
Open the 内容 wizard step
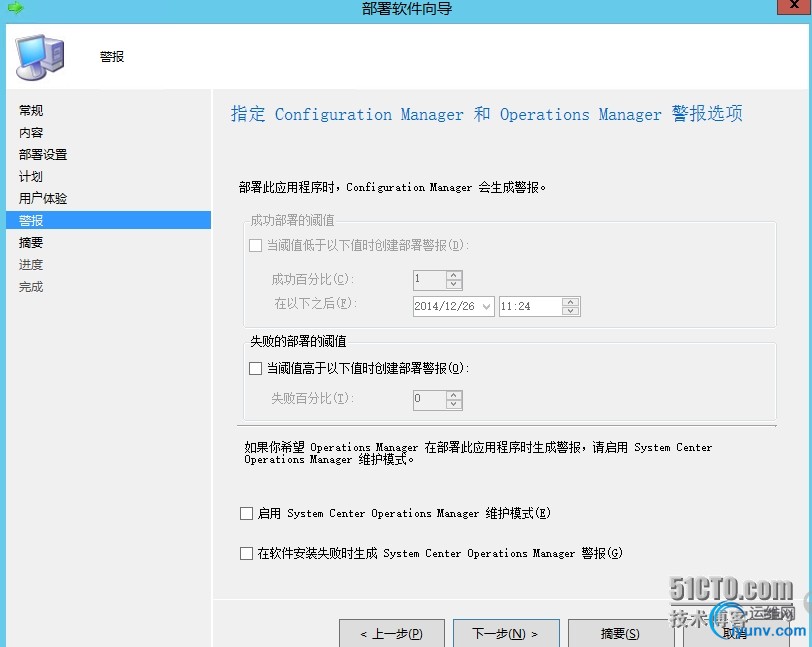pos(31,133)
